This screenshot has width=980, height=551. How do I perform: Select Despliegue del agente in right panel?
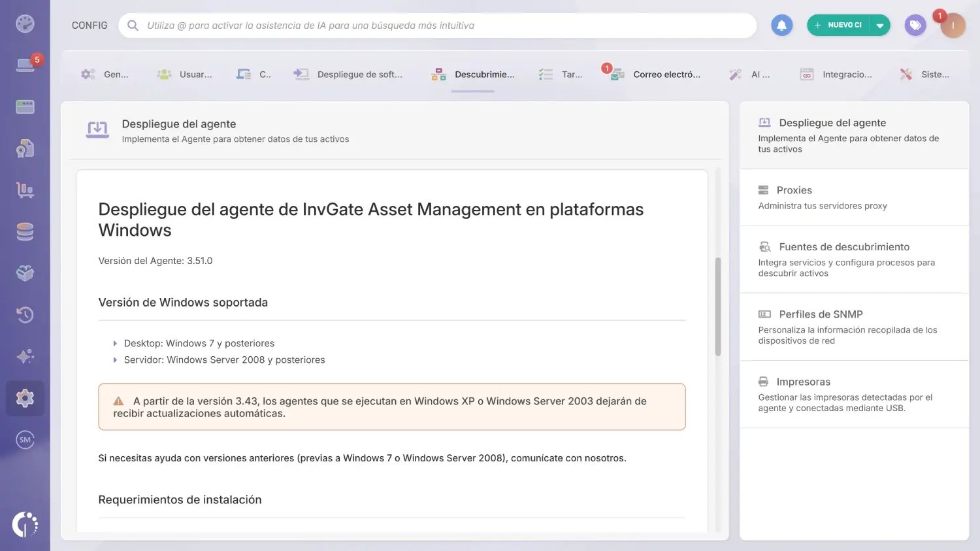coord(854,135)
